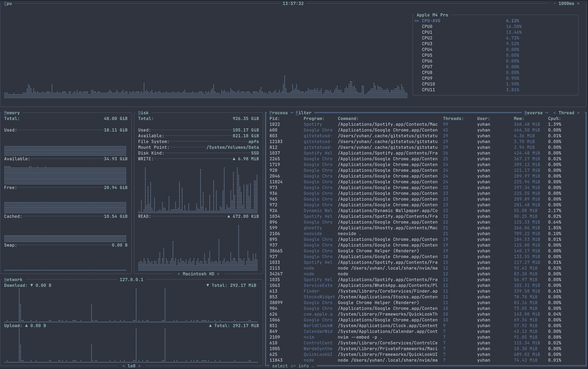Select the CPU-AVG entry

click(431, 21)
